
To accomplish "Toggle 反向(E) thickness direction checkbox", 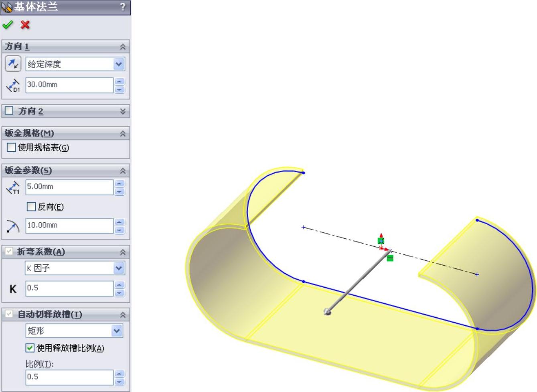I will tap(31, 207).
